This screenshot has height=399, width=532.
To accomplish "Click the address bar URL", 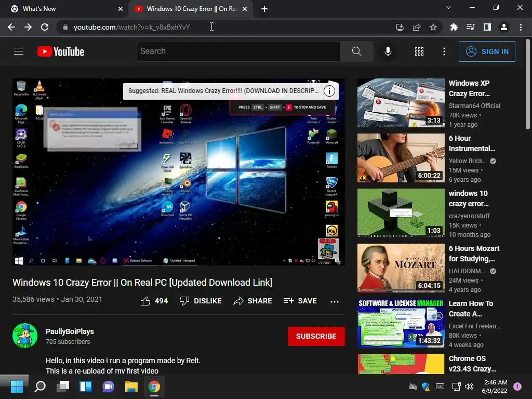I will (131, 27).
